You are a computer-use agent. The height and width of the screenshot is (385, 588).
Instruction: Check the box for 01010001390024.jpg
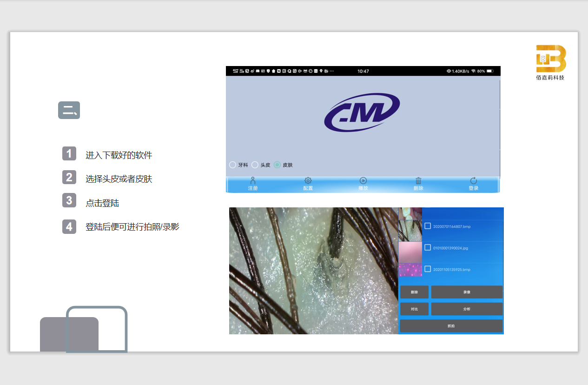(428, 248)
